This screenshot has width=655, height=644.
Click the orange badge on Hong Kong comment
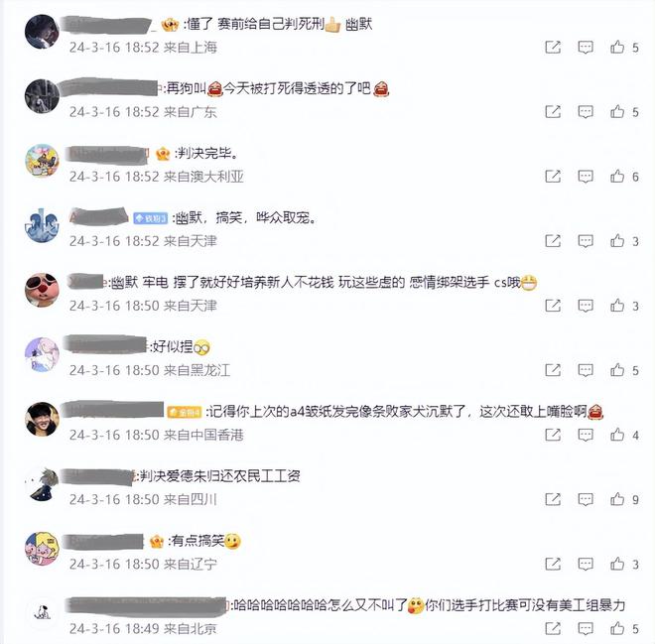[185, 413]
